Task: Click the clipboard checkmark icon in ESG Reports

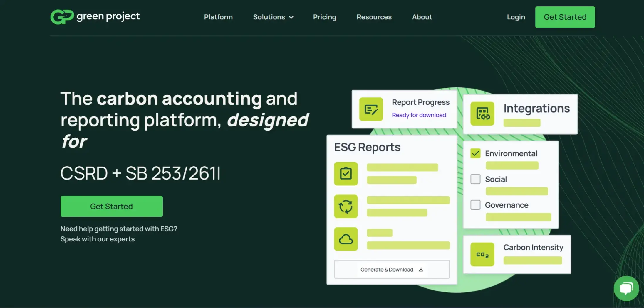Action: pyautogui.click(x=346, y=173)
